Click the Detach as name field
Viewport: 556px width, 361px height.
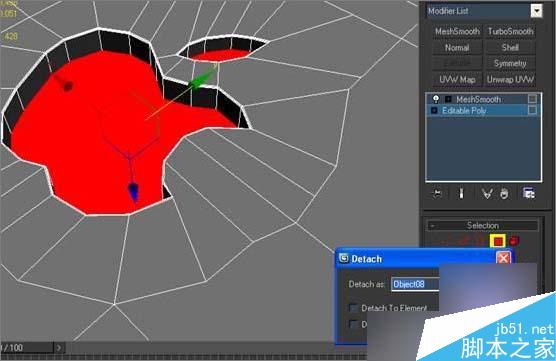click(x=415, y=284)
